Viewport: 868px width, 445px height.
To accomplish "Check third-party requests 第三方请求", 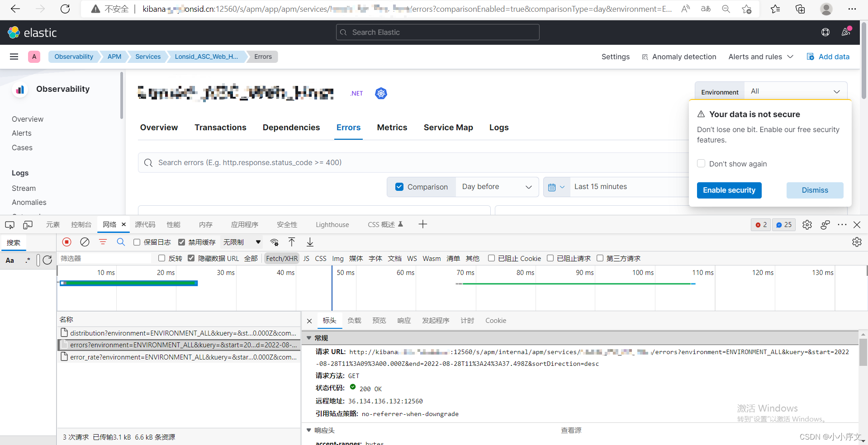I will coord(600,258).
